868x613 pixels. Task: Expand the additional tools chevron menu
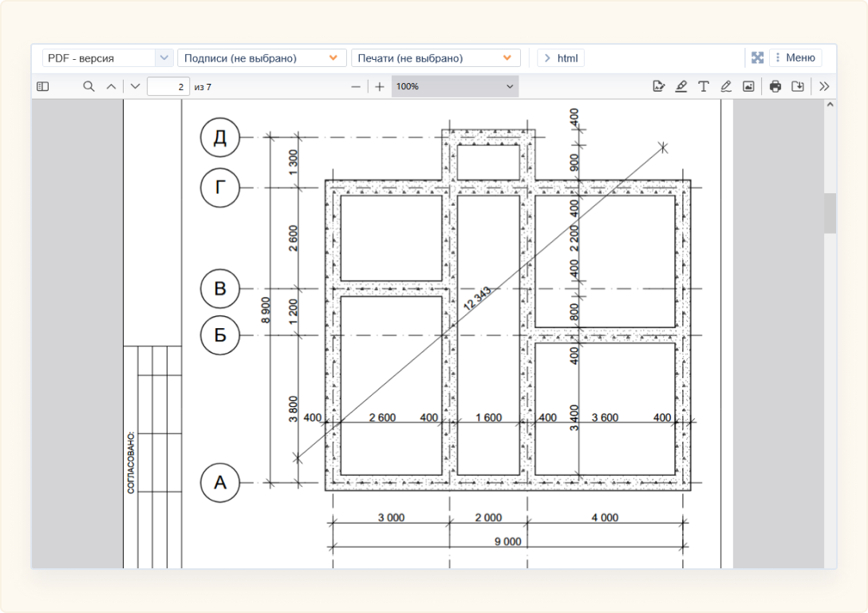(824, 86)
